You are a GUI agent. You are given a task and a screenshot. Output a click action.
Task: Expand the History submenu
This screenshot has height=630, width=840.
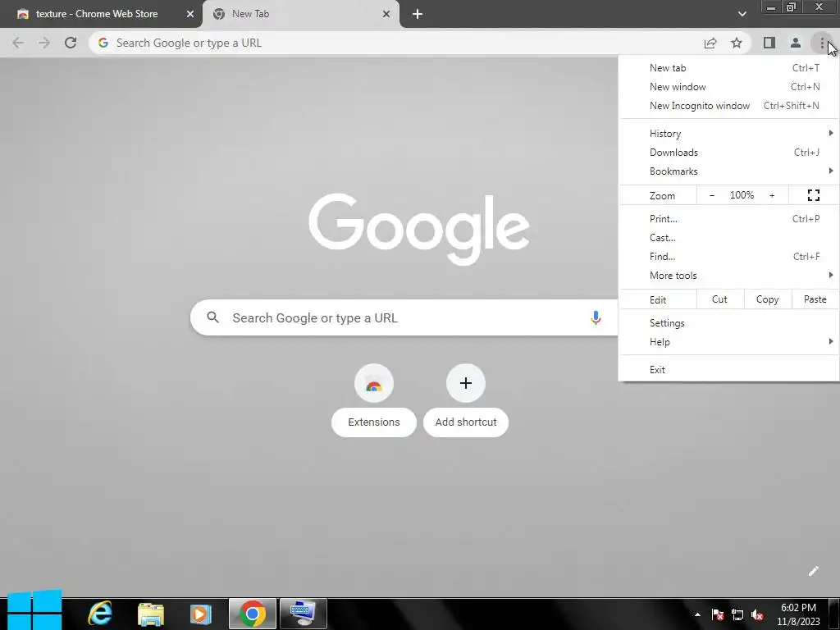pyautogui.click(x=728, y=134)
